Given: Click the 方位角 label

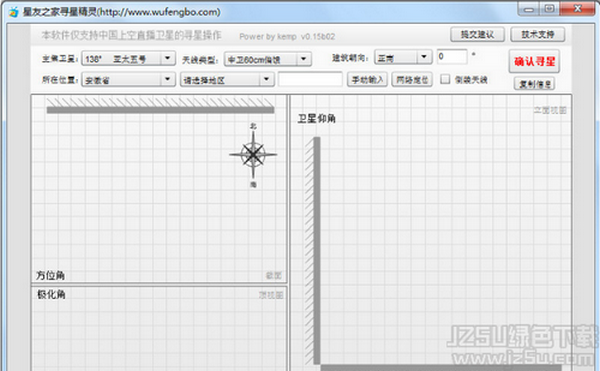Looking at the screenshot, I should (50, 275).
